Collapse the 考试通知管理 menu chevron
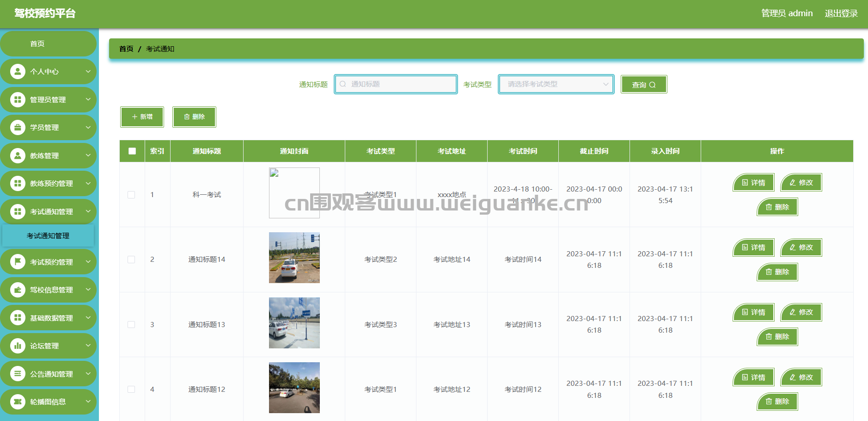Viewport: 868px width, 421px height. coord(88,211)
